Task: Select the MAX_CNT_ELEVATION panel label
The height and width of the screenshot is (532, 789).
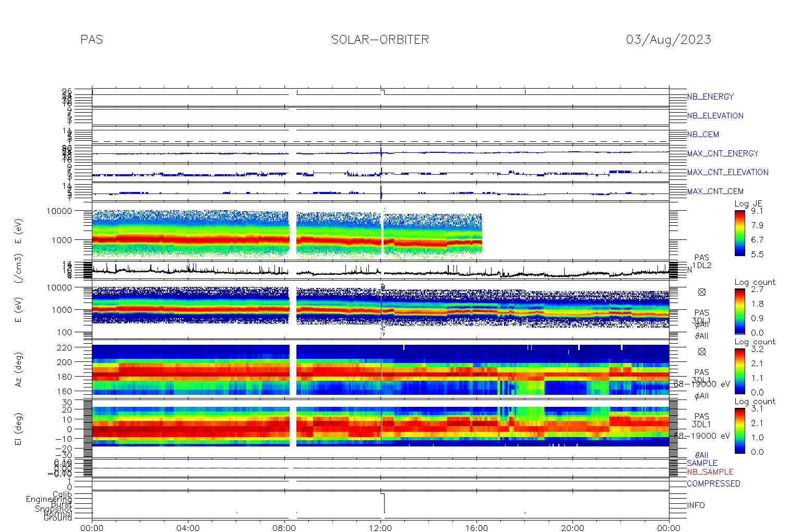Action: (727, 172)
